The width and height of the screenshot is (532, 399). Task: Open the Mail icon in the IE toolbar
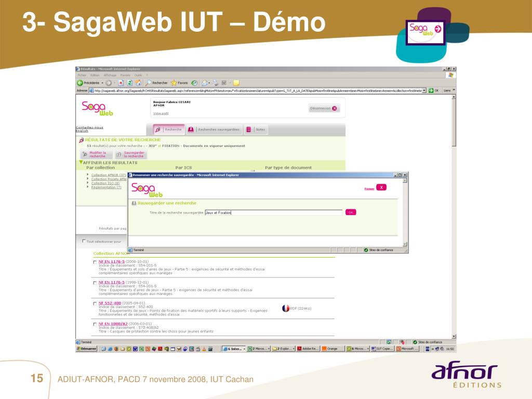205,83
